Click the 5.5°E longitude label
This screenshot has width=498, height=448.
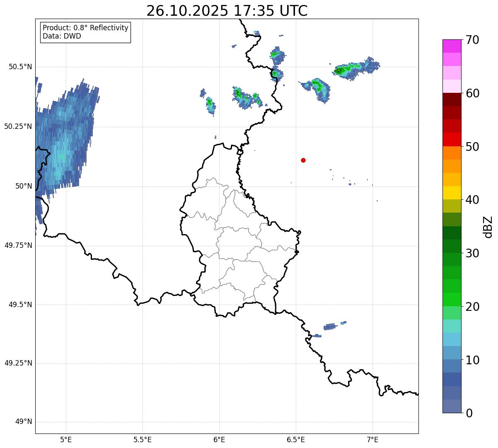click(143, 440)
